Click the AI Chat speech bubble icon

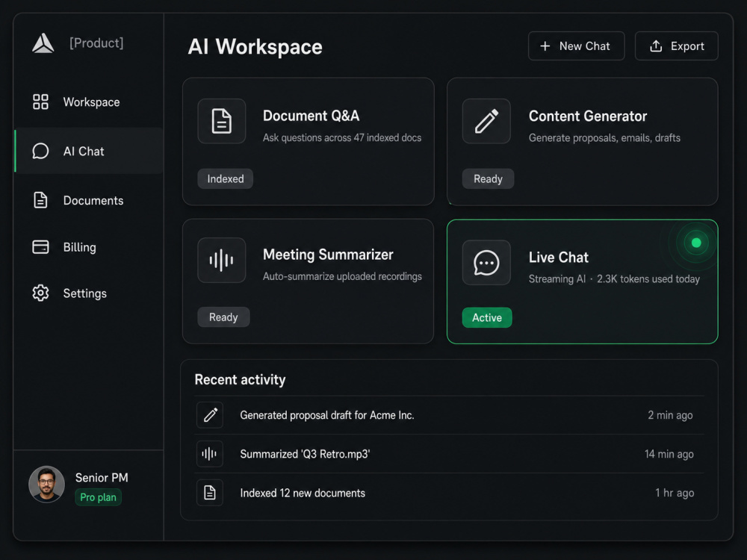click(x=40, y=151)
